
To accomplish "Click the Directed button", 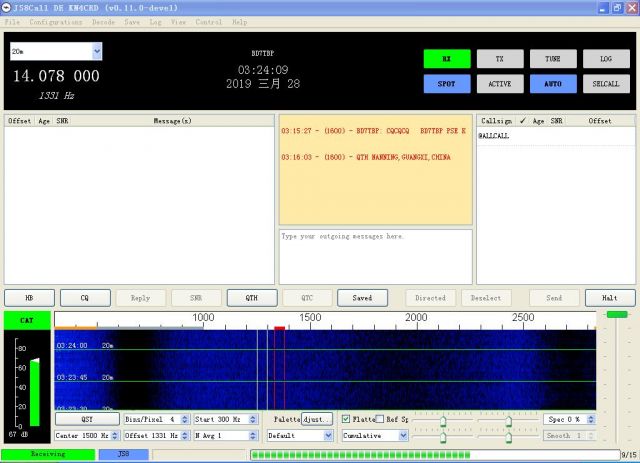I will tap(431, 298).
